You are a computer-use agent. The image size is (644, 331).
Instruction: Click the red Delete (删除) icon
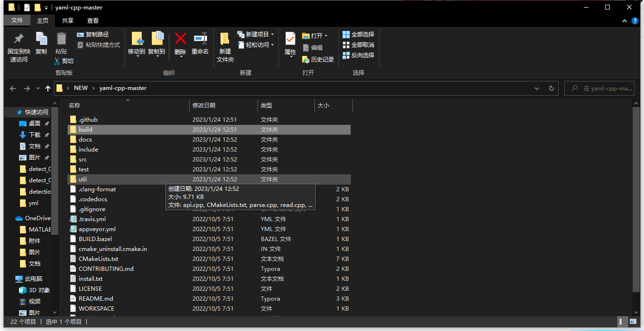click(x=180, y=38)
